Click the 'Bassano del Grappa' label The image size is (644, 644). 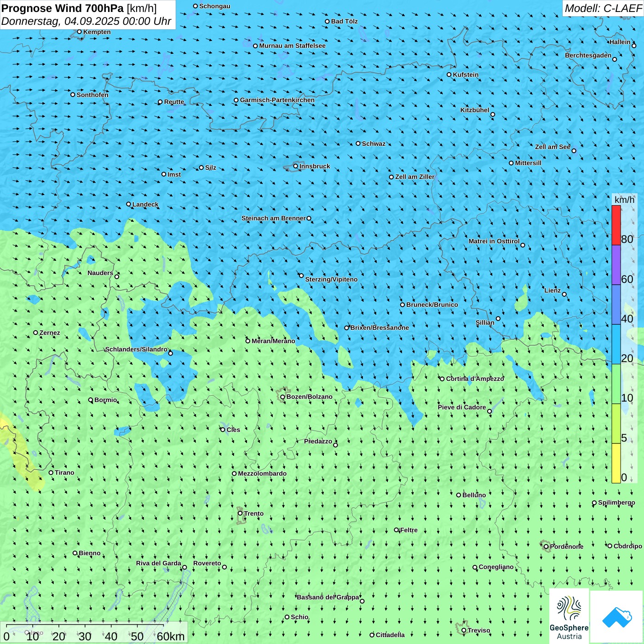tap(328, 597)
